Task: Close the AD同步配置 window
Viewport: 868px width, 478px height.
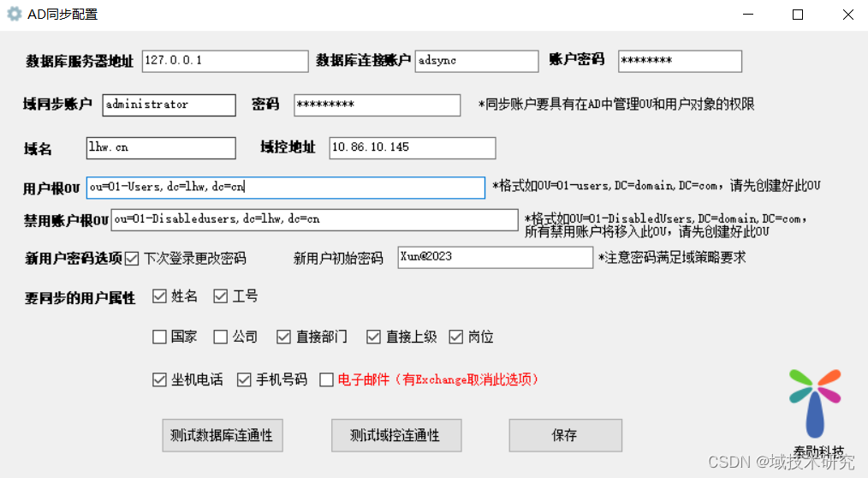Action: click(848, 15)
